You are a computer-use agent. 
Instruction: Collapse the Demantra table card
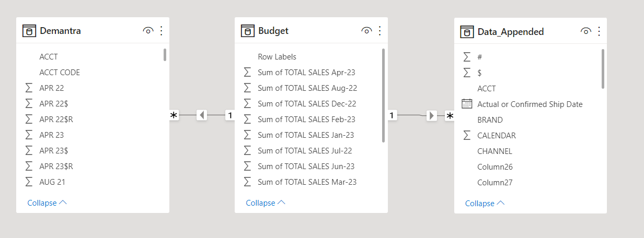click(47, 203)
